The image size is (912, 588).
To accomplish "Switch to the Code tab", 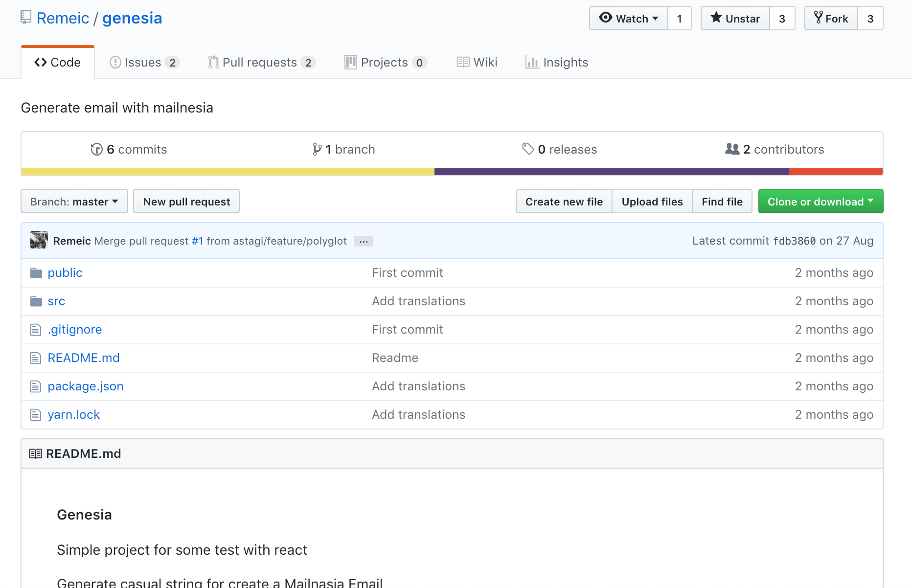I will tap(58, 63).
